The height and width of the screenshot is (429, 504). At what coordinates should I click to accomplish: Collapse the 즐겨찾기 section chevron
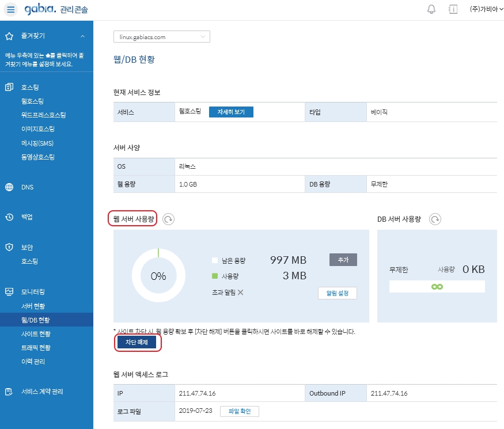[82, 36]
